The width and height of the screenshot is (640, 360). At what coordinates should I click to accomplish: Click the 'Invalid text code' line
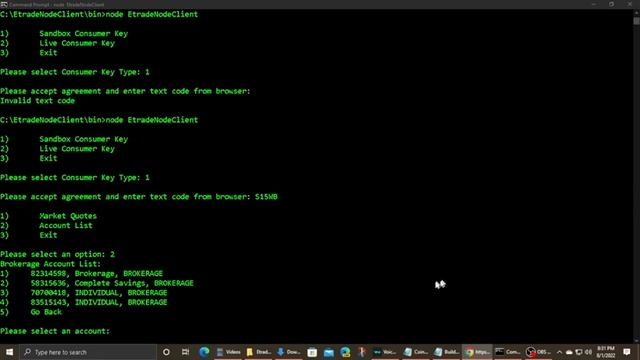pos(38,101)
